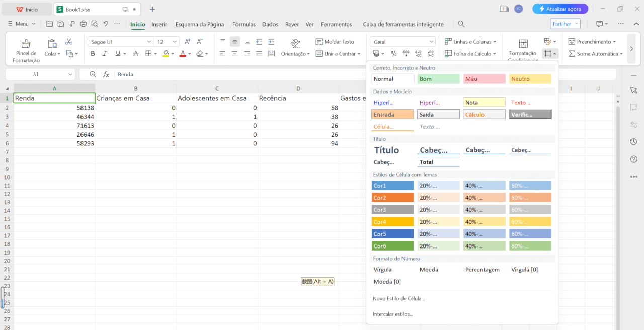644x330 pixels.
Task: Click Novo Estilo de Célula option
Action: [x=398, y=298]
